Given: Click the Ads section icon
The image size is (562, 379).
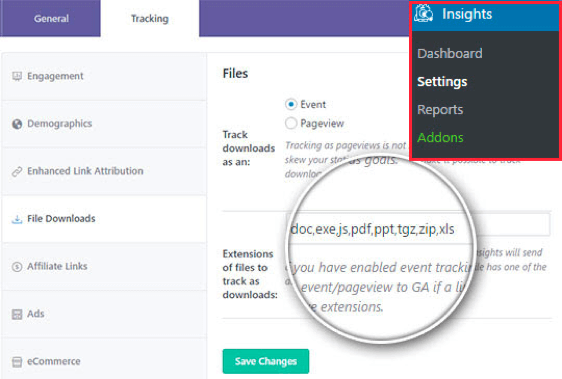Looking at the screenshot, I should [x=17, y=314].
